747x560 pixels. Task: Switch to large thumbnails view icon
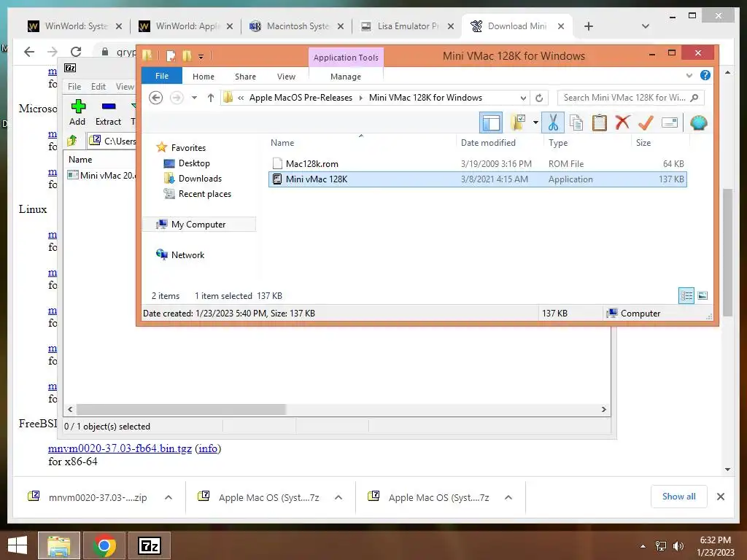(x=703, y=296)
